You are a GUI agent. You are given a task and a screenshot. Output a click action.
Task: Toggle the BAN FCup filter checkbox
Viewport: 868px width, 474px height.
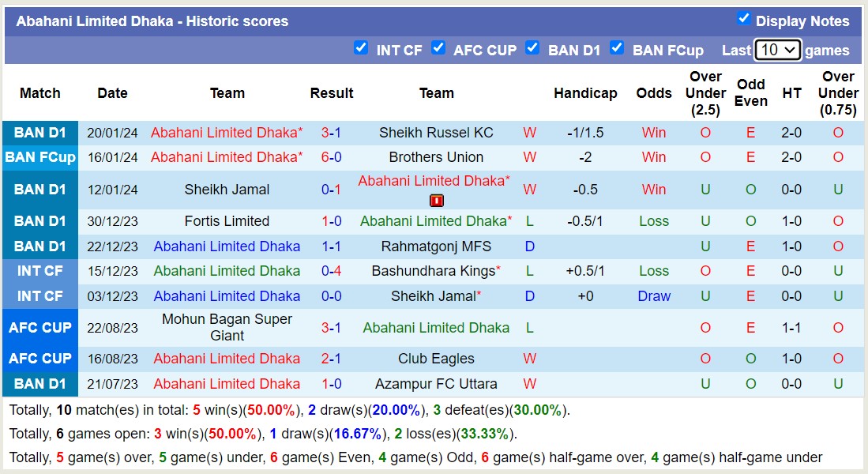pyautogui.click(x=617, y=48)
